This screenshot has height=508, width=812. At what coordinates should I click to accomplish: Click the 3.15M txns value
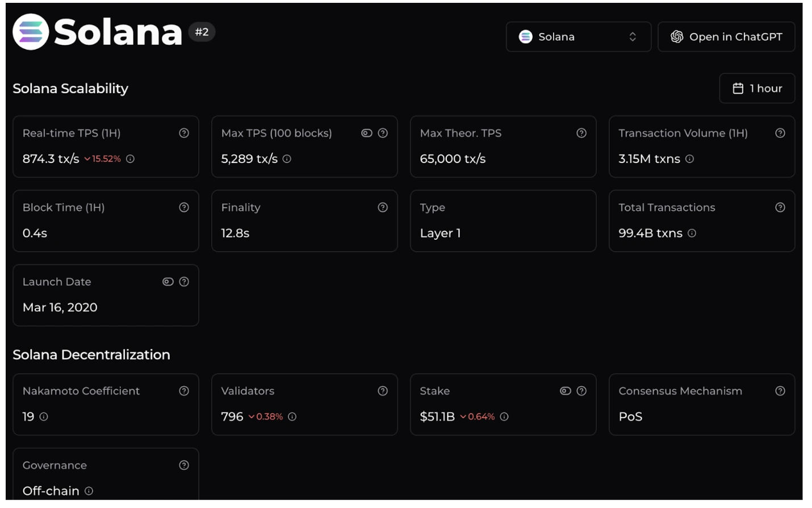(649, 159)
